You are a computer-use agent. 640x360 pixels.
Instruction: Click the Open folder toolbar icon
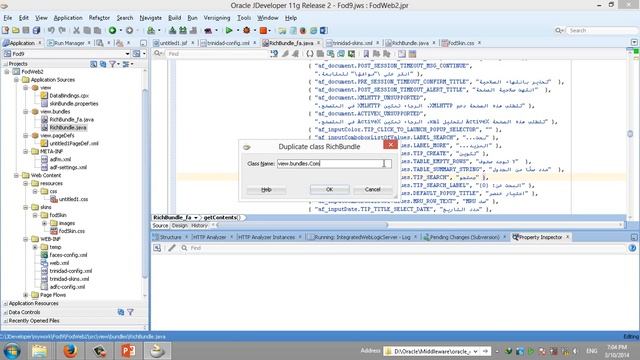coord(16,31)
